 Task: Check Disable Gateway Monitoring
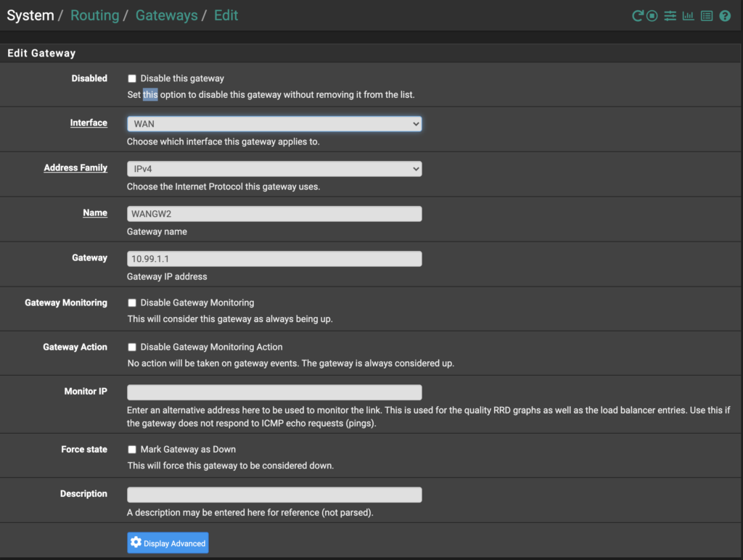pos(132,302)
